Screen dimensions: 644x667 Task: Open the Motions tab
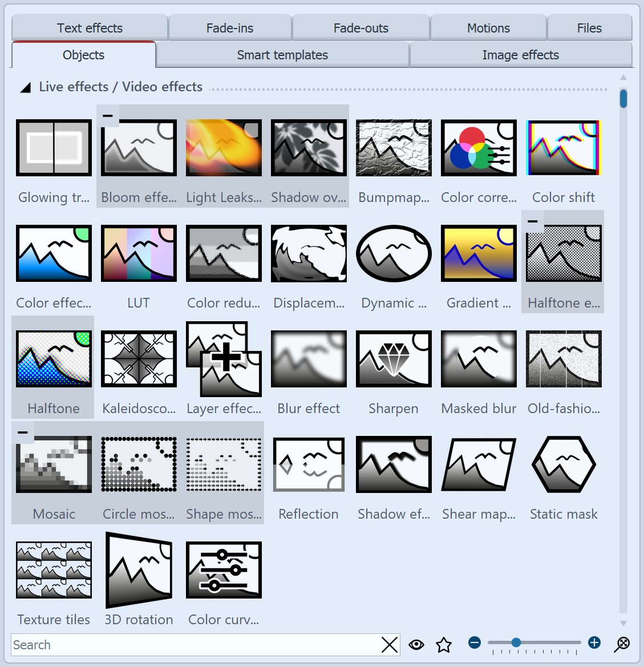pos(488,27)
